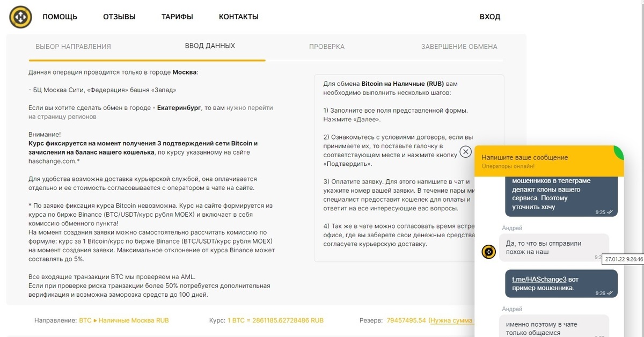Open the ПОМОЩЬ menu item
Image resolution: width=644 pixels, height=337 pixels.
60,17
